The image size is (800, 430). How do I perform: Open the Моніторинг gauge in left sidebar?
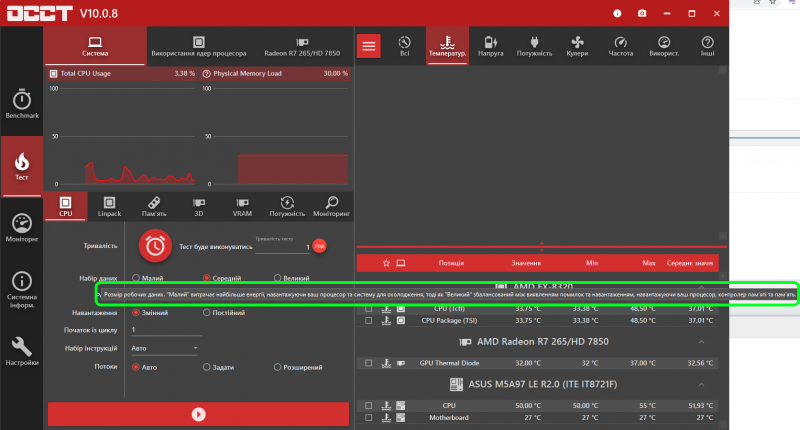coord(21,227)
